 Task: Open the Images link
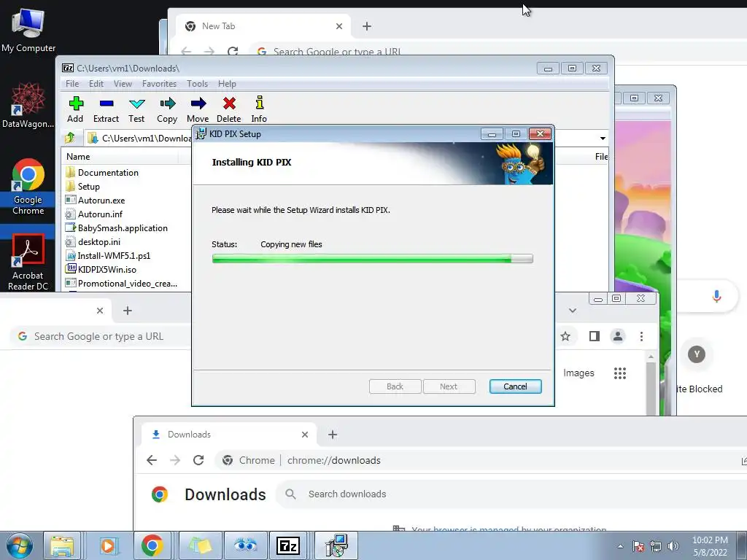click(578, 373)
